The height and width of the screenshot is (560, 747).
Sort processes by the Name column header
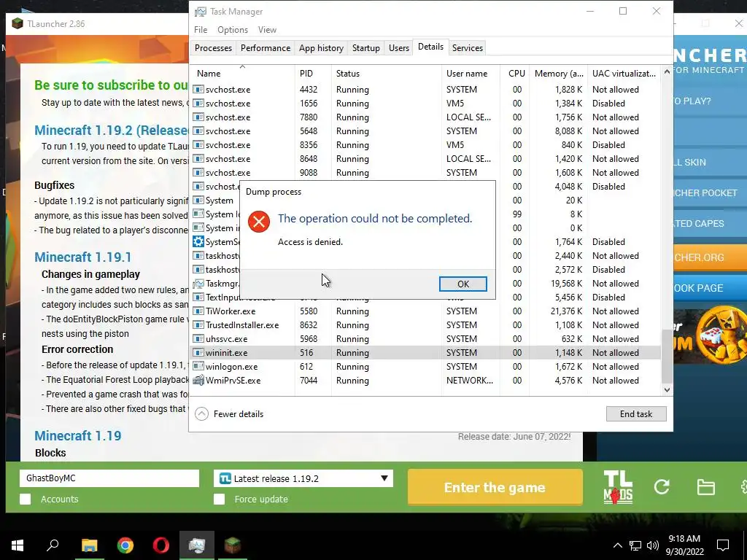coord(242,74)
